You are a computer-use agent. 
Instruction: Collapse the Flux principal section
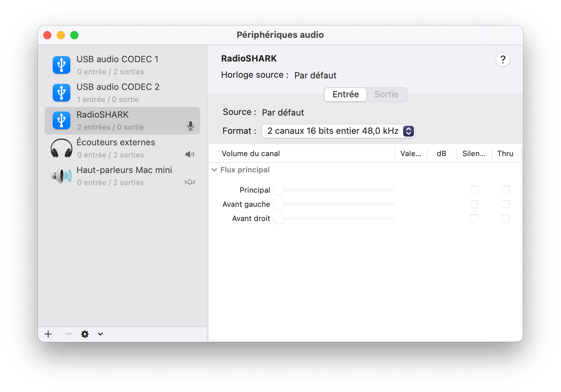[214, 170]
